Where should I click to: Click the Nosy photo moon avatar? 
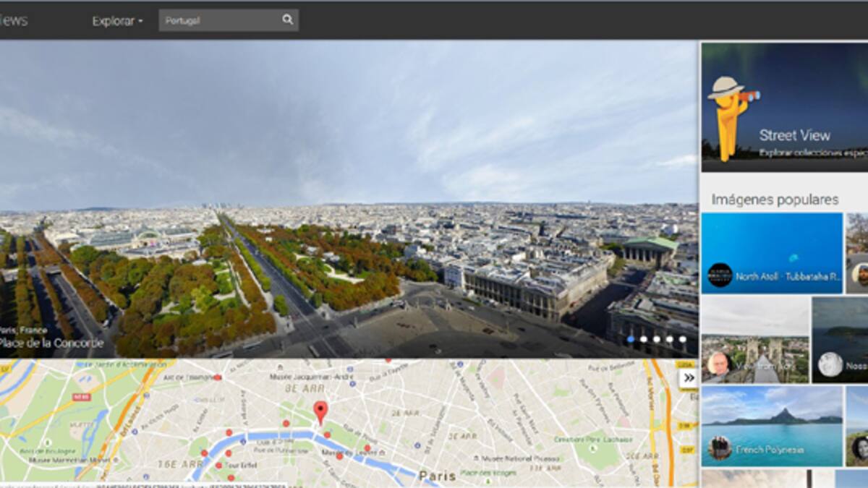coord(830,364)
